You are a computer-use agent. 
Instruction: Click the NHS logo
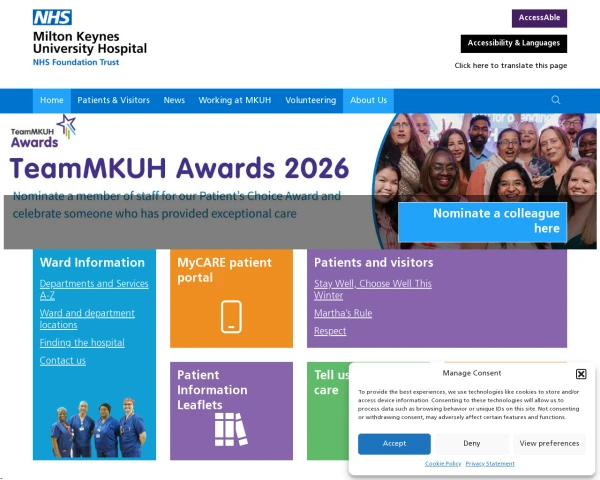pyautogui.click(x=52, y=17)
